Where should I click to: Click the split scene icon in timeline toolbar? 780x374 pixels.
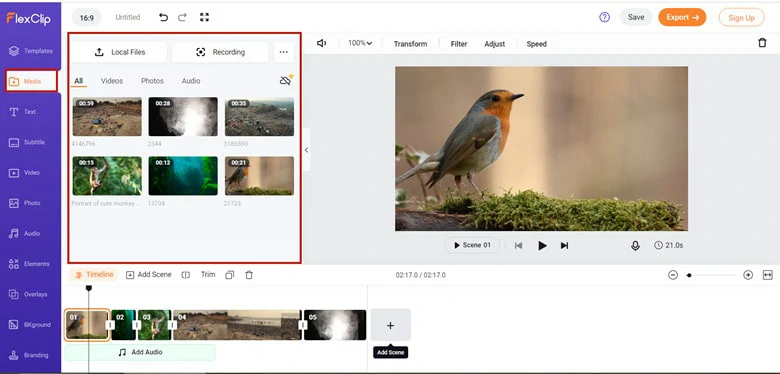tap(186, 275)
